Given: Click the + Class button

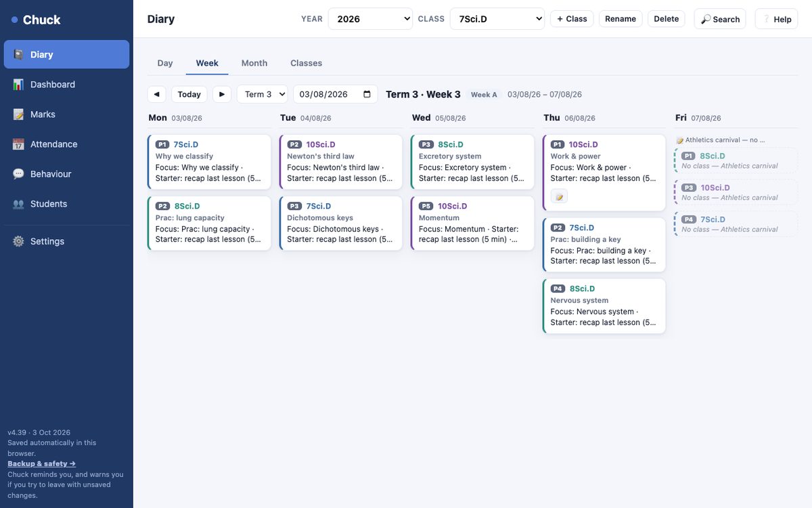Looking at the screenshot, I should coord(572,19).
